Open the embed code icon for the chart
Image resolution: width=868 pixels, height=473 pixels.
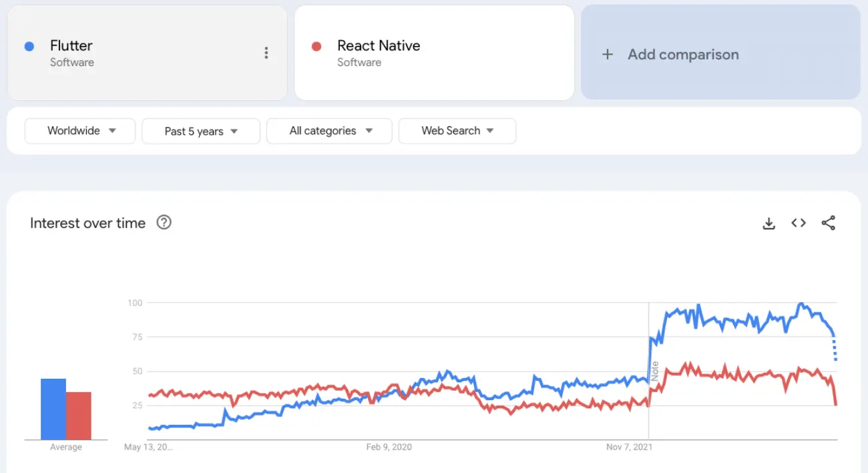tap(799, 223)
